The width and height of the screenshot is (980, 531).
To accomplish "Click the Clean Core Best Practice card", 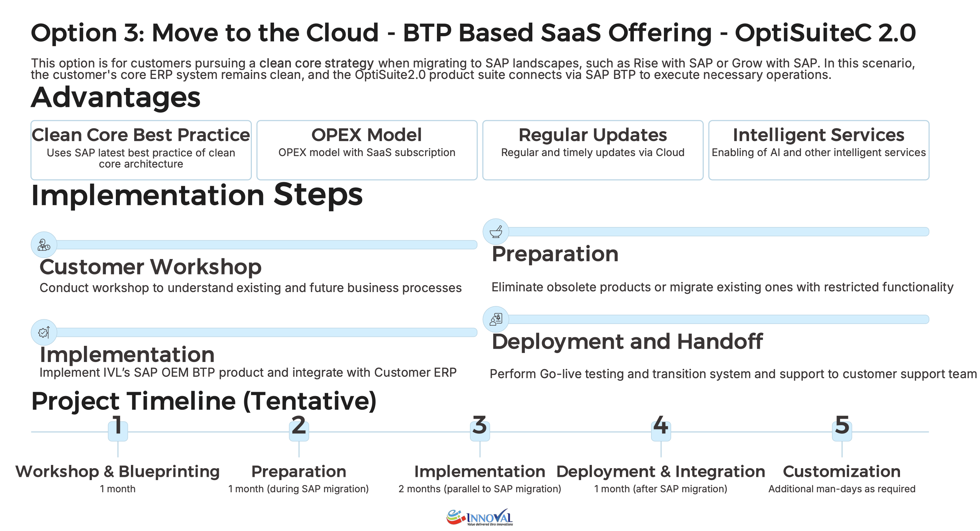I will [141, 150].
